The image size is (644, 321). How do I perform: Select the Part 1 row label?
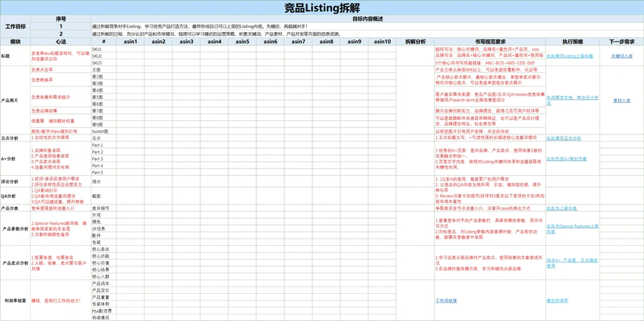(x=104, y=145)
